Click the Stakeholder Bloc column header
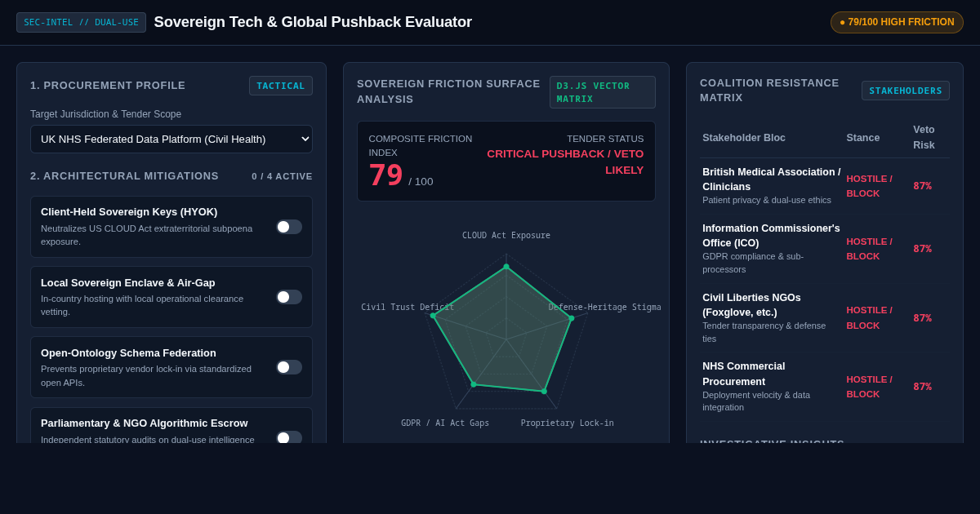This screenshot has height=514, width=980. 744,138
